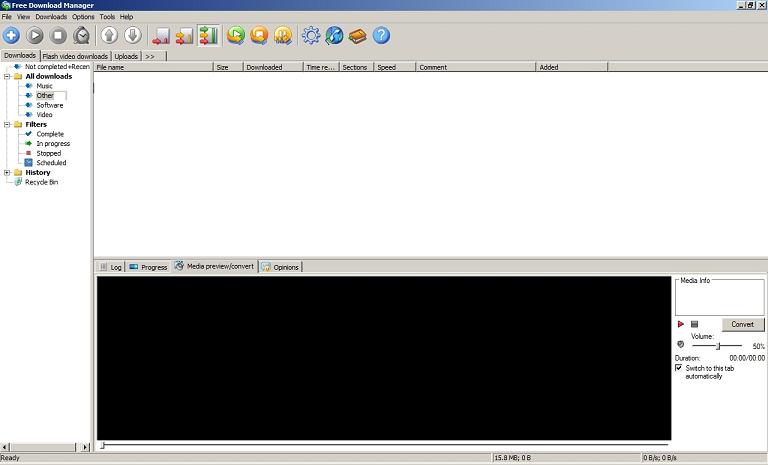Screen dimensions: 768x465
Task: Open the View menu
Action: coord(24,17)
